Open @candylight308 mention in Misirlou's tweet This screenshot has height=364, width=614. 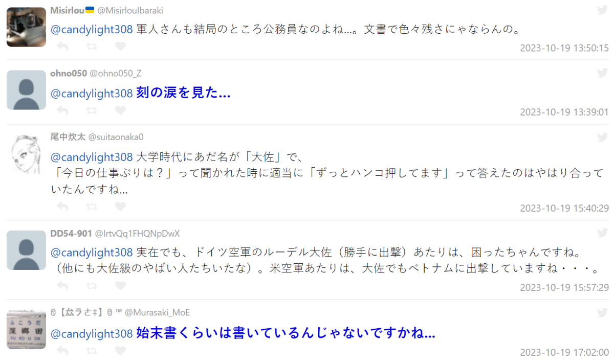(x=92, y=30)
